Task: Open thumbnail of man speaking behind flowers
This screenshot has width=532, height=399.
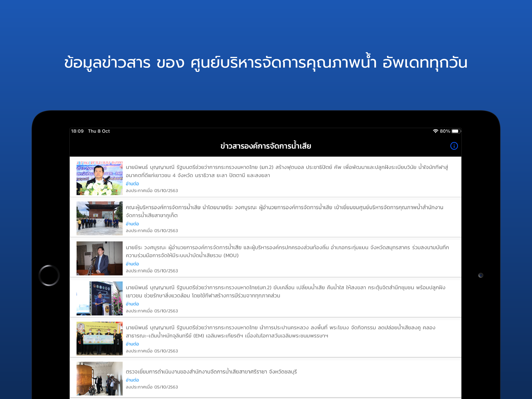Action: [x=99, y=178]
